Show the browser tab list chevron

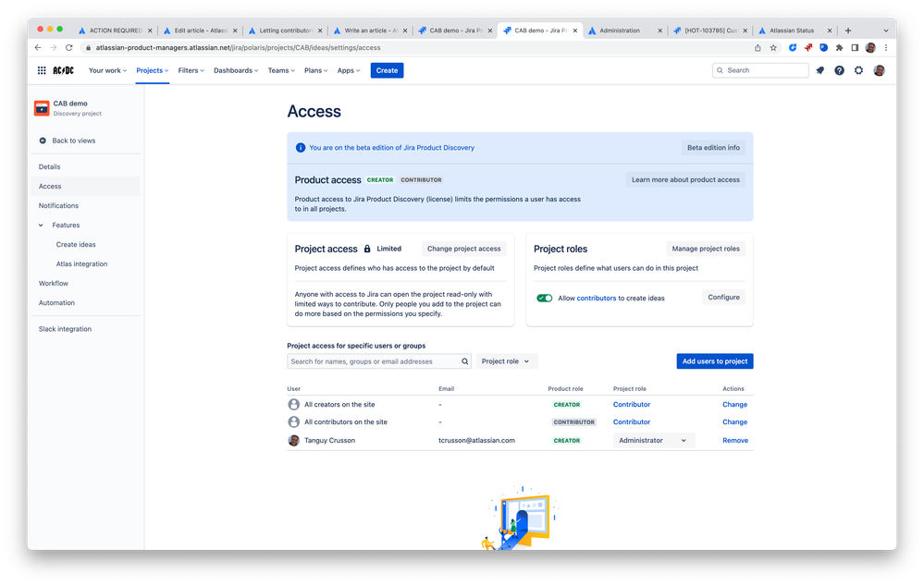tap(886, 31)
